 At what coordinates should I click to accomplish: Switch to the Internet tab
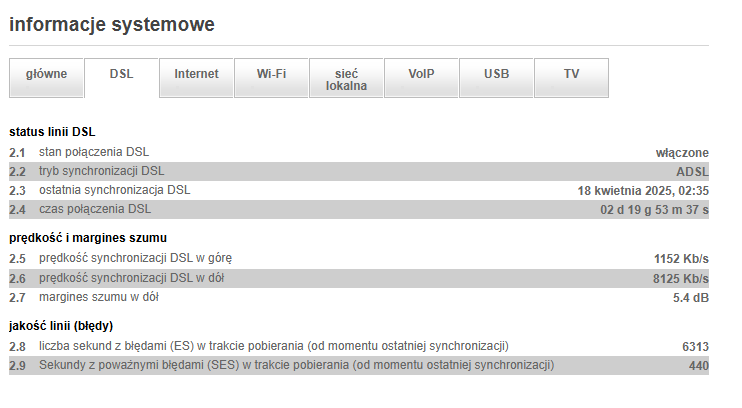(x=196, y=74)
